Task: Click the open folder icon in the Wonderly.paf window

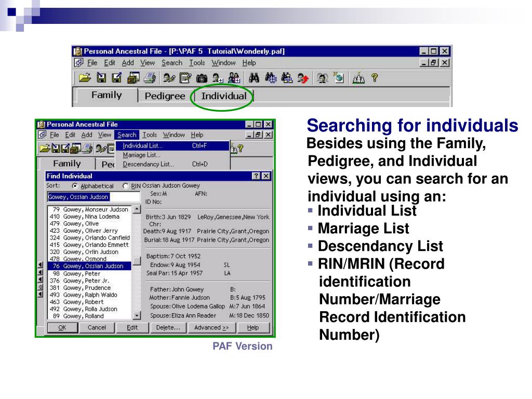Action: pyautogui.click(x=85, y=78)
